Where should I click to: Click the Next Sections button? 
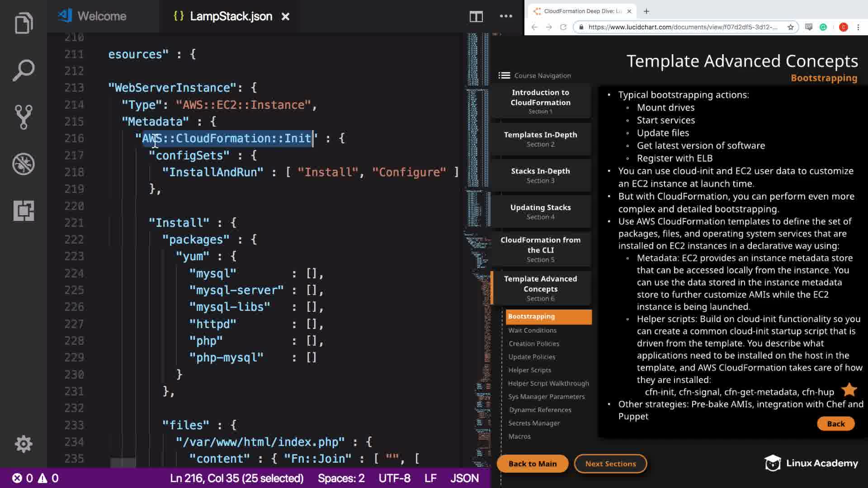(610, 464)
